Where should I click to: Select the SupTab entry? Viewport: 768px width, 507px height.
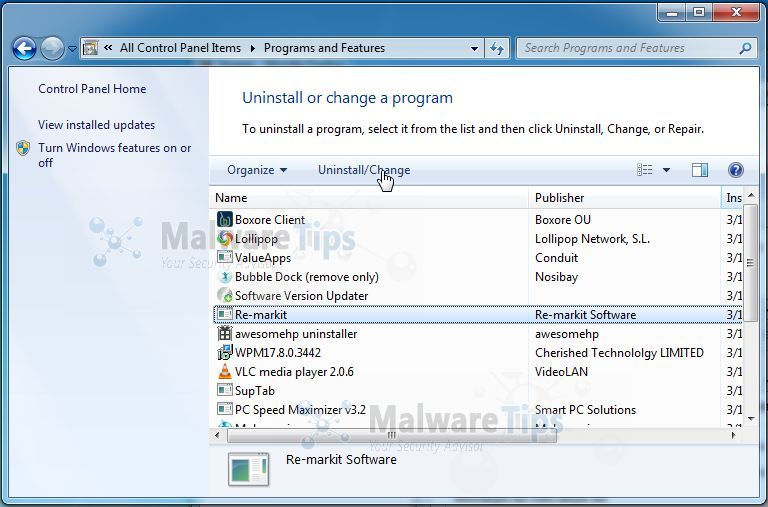pos(255,391)
